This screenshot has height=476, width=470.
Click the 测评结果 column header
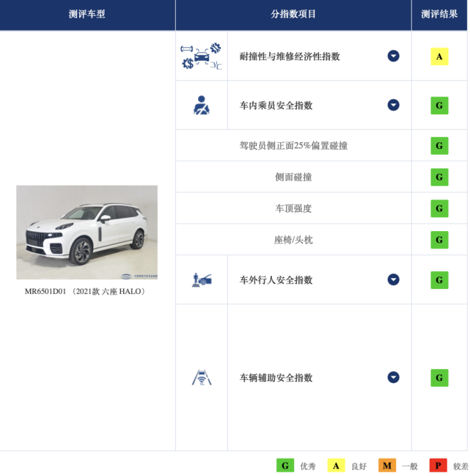439,14
